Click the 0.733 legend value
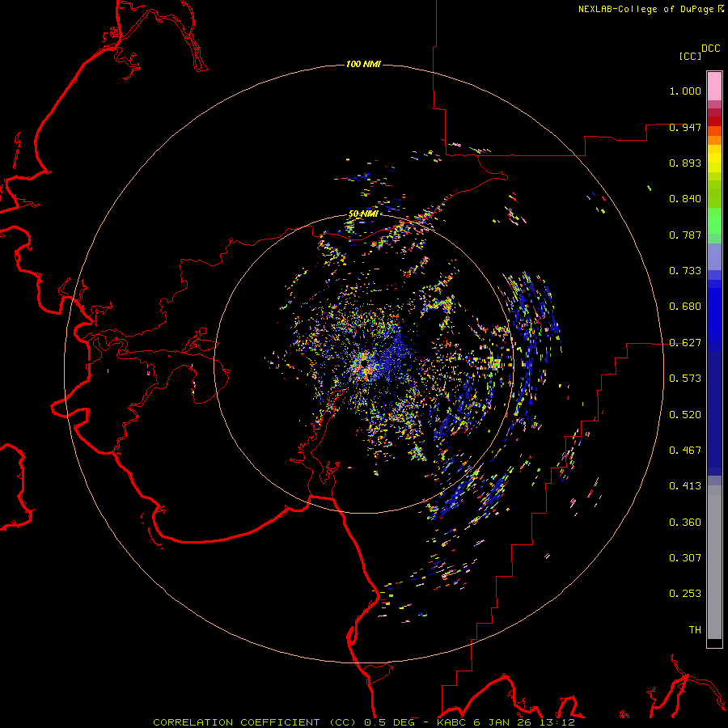Viewport: 728px width, 728px height. (685, 271)
